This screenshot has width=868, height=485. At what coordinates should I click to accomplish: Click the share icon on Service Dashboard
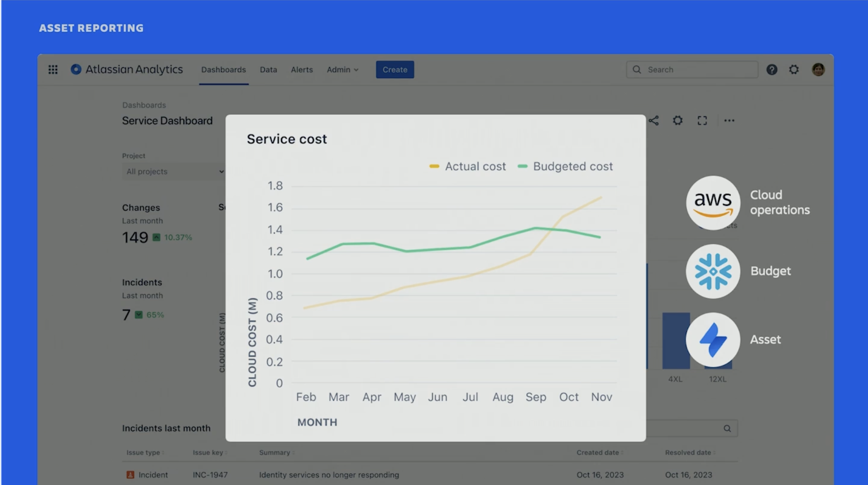tap(653, 120)
